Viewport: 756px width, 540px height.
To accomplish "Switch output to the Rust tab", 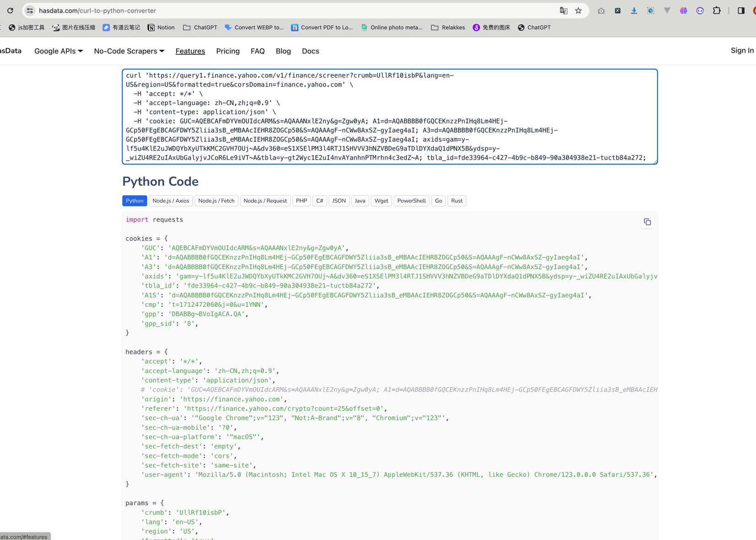I will click(457, 201).
